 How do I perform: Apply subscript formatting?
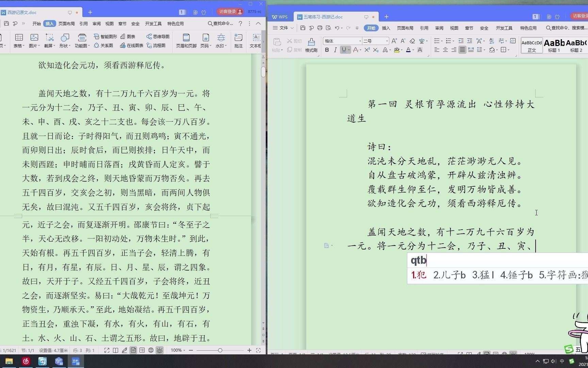pyautogui.click(x=376, y=50)
